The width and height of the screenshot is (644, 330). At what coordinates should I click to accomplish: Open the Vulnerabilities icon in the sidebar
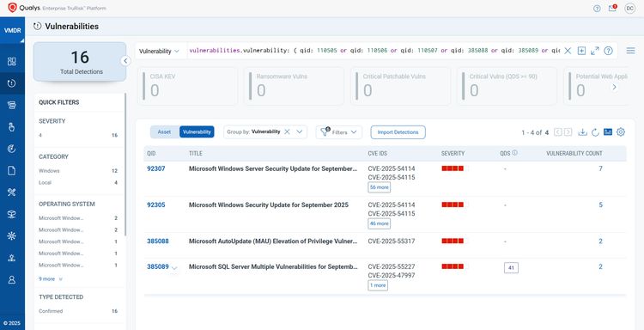pyautogui.click(x=12, y=83)
